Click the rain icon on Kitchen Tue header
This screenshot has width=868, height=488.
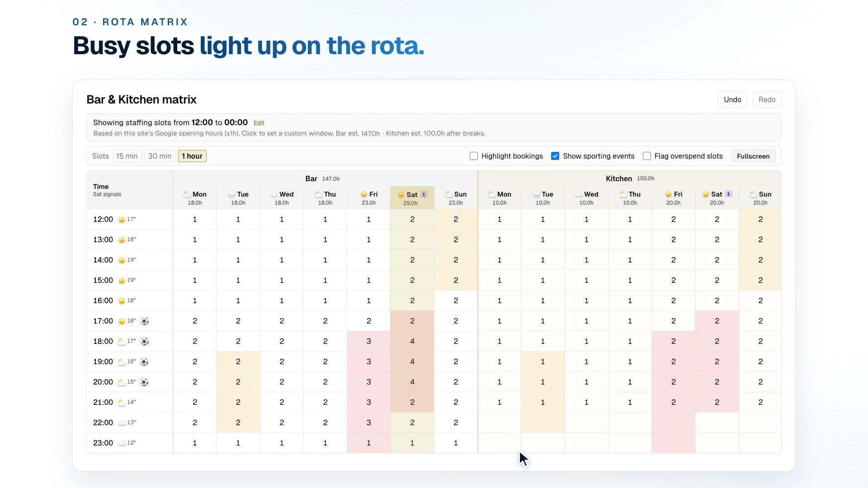(537, 194)
